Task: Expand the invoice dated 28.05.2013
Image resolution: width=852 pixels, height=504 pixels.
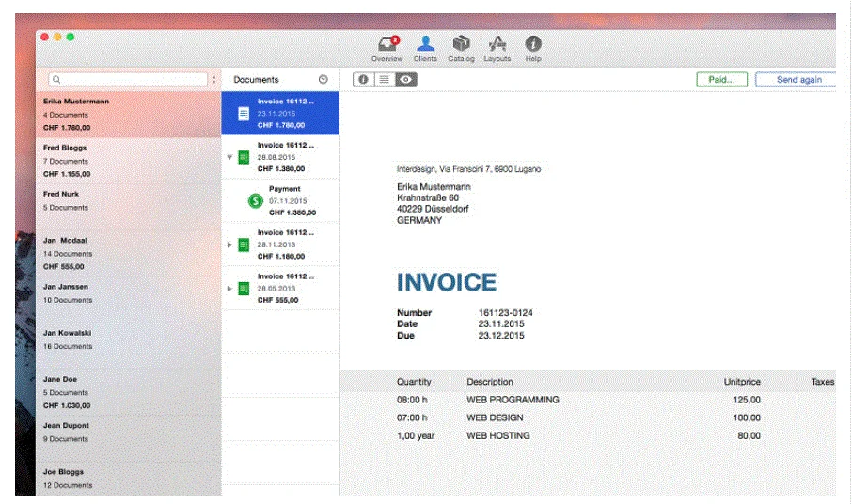Action: tap(229, 289)
